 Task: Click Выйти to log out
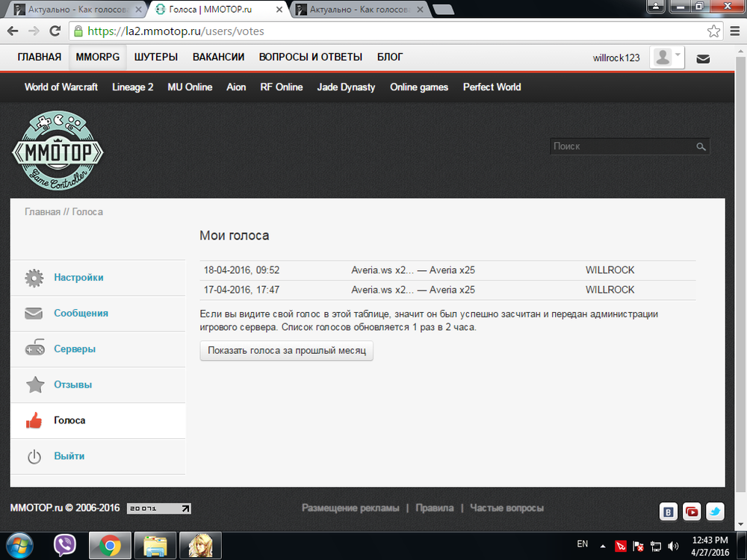(69, 456)
